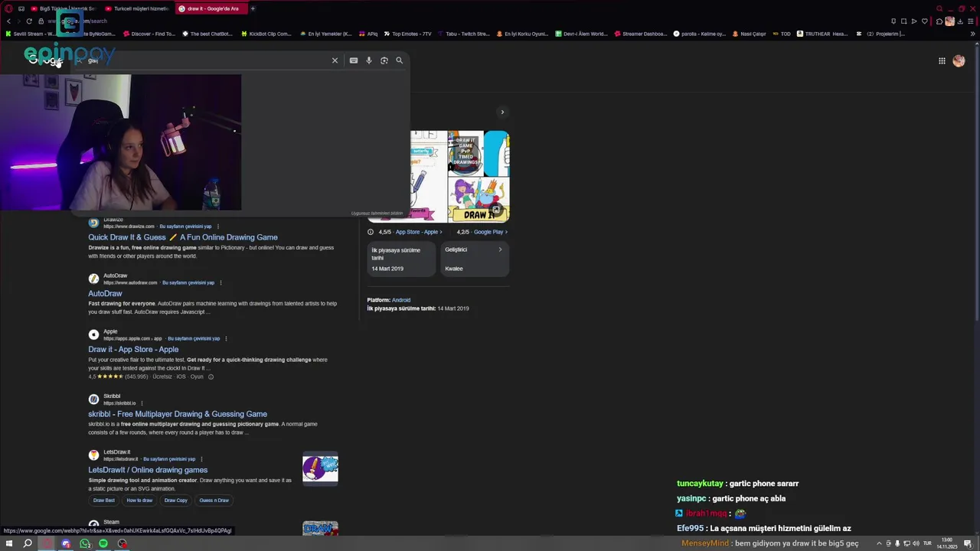The height and width of the screenshot is (551, 980).
Task: Open the LetsDrawIt result thumbnail
Action: [320, 469]
